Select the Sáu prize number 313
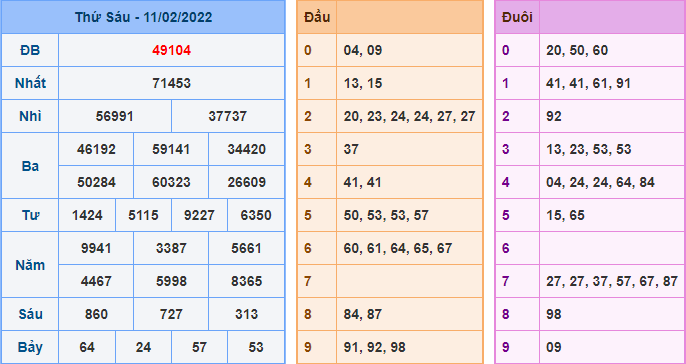This screenshot has width=686, height=364. 246,314
